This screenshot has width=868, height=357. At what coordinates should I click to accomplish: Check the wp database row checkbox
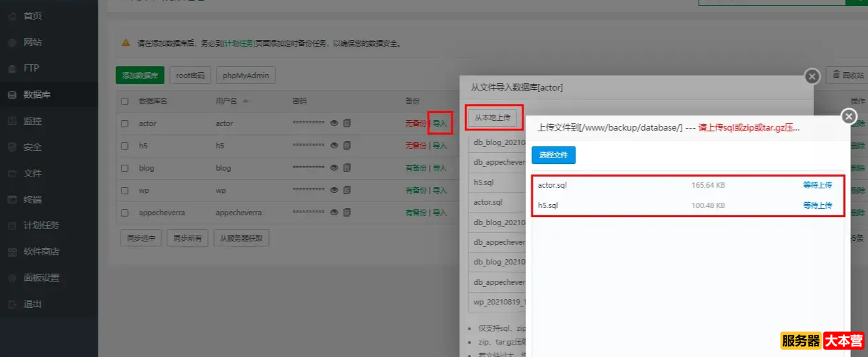click(x=125, y=190)
